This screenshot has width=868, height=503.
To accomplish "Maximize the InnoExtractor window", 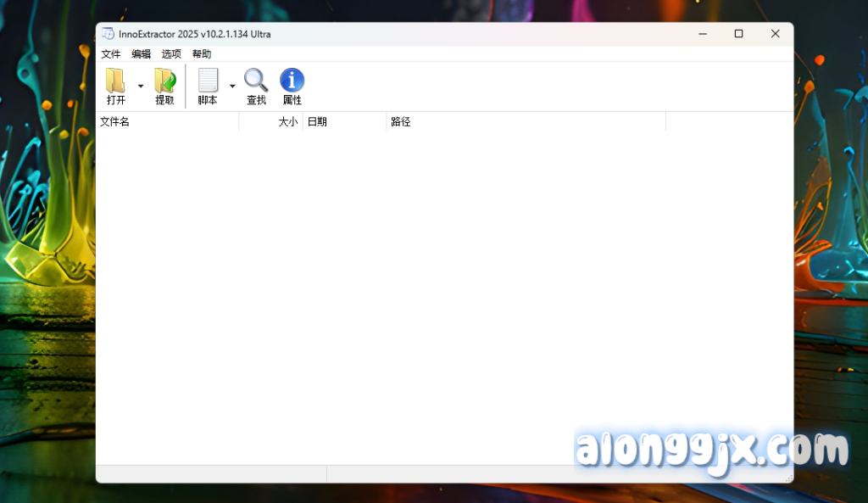I will pyautogui.click(x=738, y=34).
